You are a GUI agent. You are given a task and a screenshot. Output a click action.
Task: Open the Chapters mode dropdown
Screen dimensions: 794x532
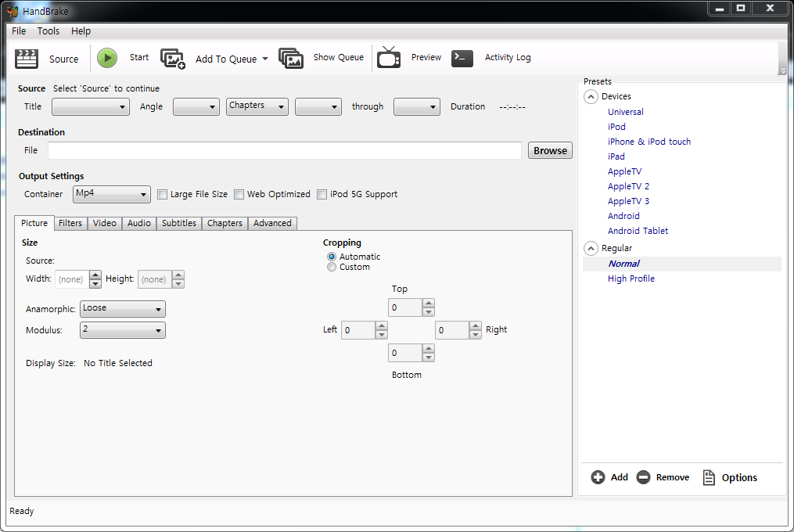[257, 107]
